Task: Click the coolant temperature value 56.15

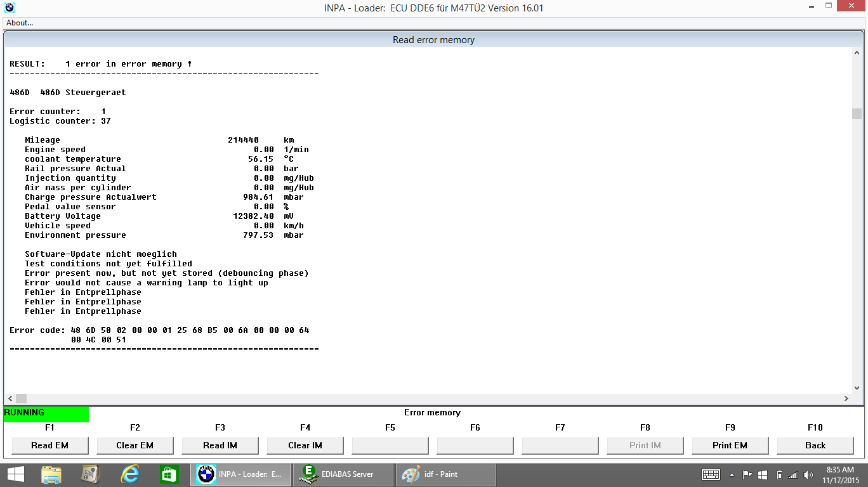Action: 261,159
